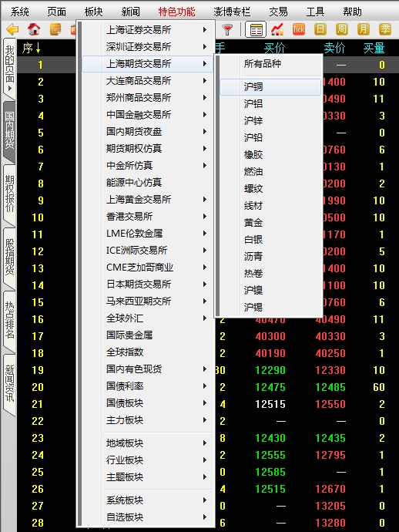Expand 大连商品交易所 submenu
Viewport: 399px width, 532px height.
click(x=147, y=81)
